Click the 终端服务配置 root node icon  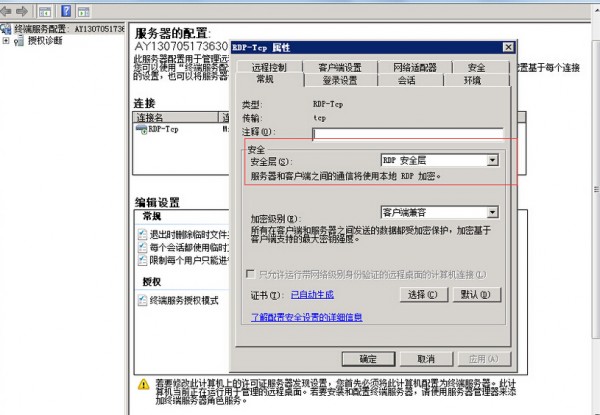(x=7, y=29)
